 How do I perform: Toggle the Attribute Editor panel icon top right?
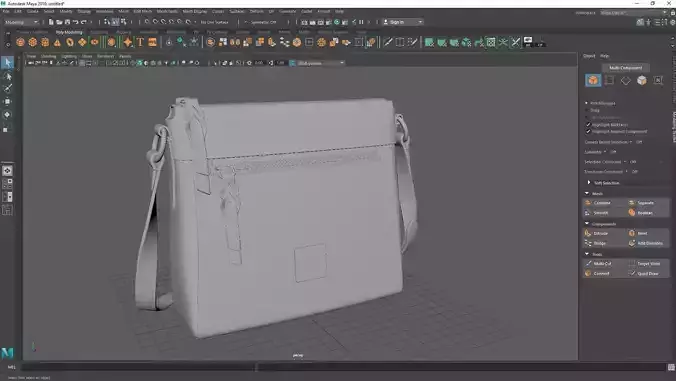657,22
